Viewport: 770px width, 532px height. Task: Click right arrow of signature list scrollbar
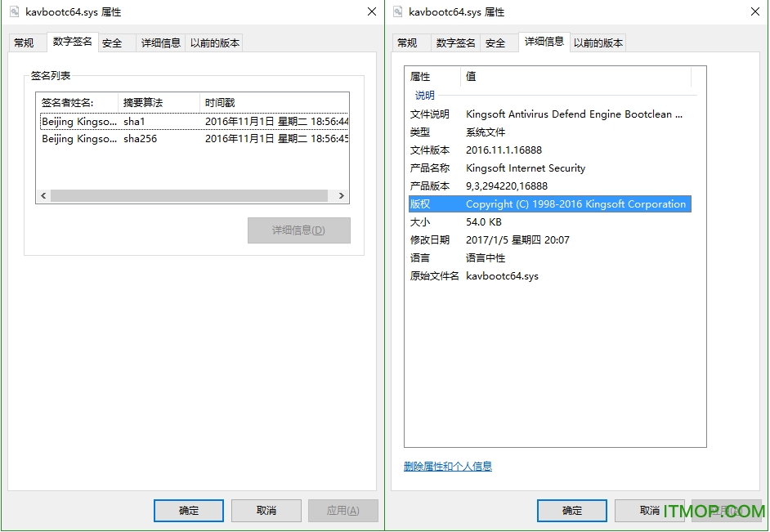point(342,196)
